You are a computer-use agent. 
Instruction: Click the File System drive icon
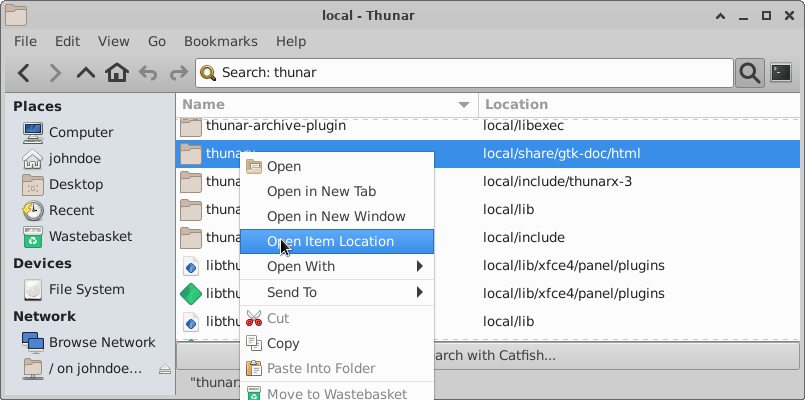click(33, 290)
